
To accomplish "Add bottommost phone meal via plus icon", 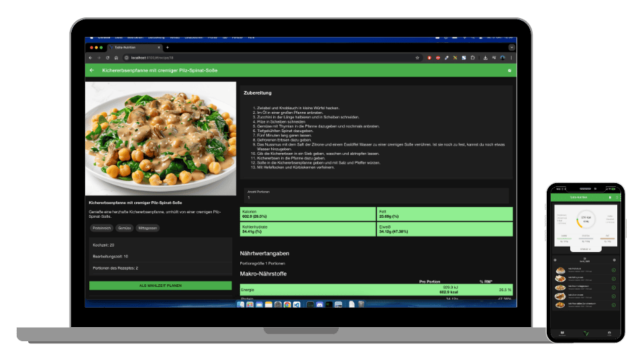I will [x=614, y=305].
